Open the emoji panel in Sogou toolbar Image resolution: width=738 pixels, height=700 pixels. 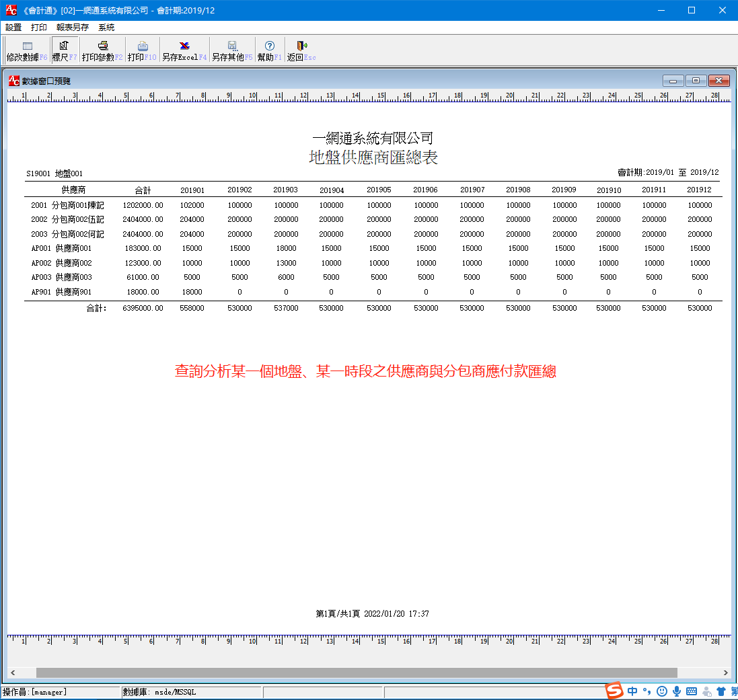click(661, 691)
